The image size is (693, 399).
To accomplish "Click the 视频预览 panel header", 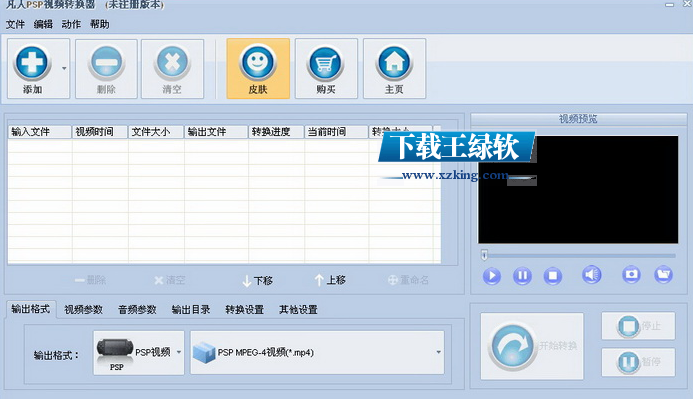I will tap(579, 119).
